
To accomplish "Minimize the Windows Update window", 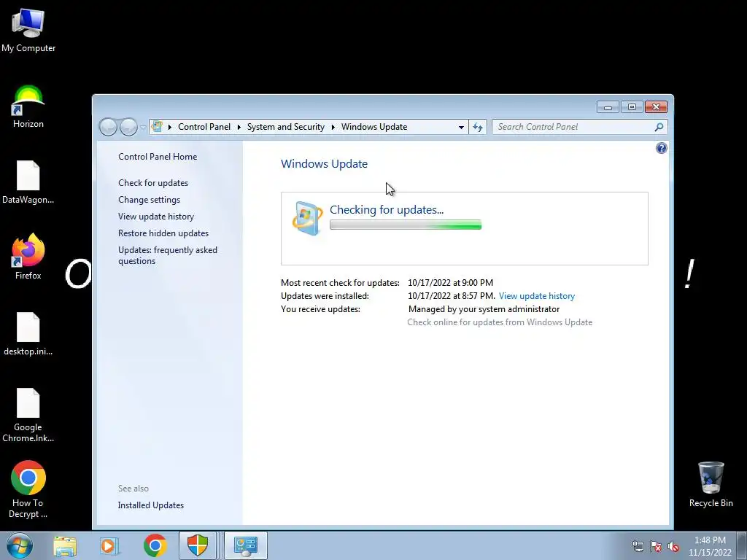I will [608, 107].
